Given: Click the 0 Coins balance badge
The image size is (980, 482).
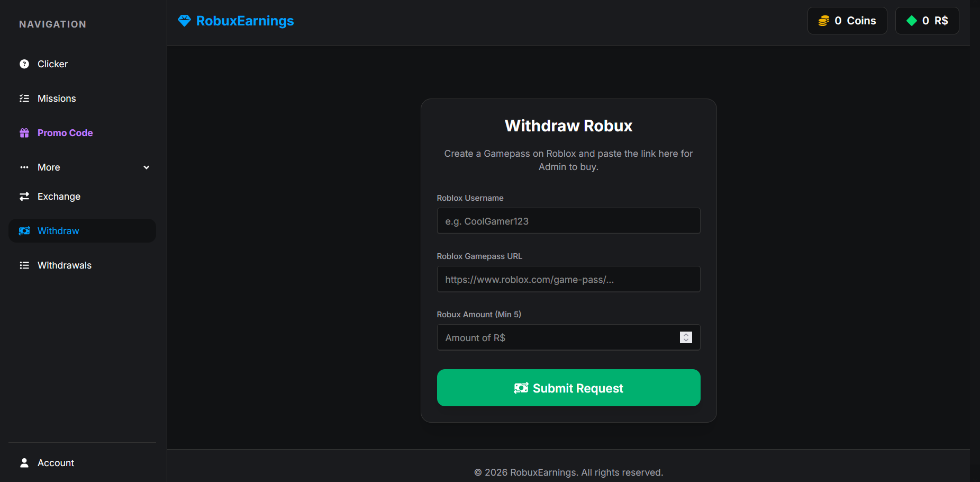Looking at the screenshot, I should coord(847,21).
